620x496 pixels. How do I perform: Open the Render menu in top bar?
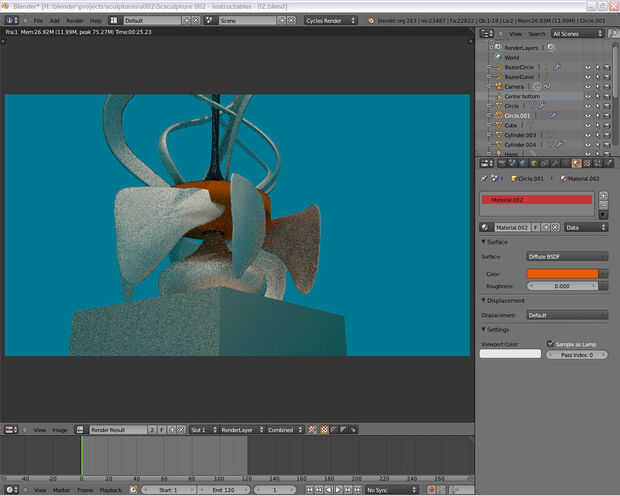[74, 20]
